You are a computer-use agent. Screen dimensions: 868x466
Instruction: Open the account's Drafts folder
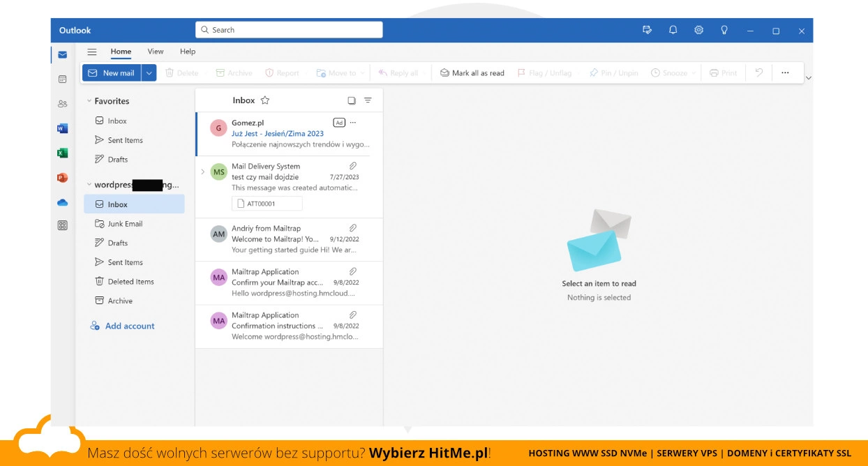click(134, 243)
